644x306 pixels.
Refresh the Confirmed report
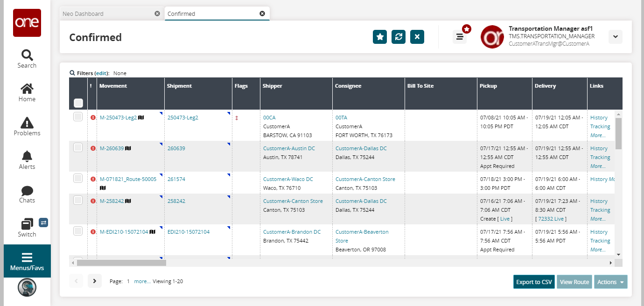click(x=399, y=37)
